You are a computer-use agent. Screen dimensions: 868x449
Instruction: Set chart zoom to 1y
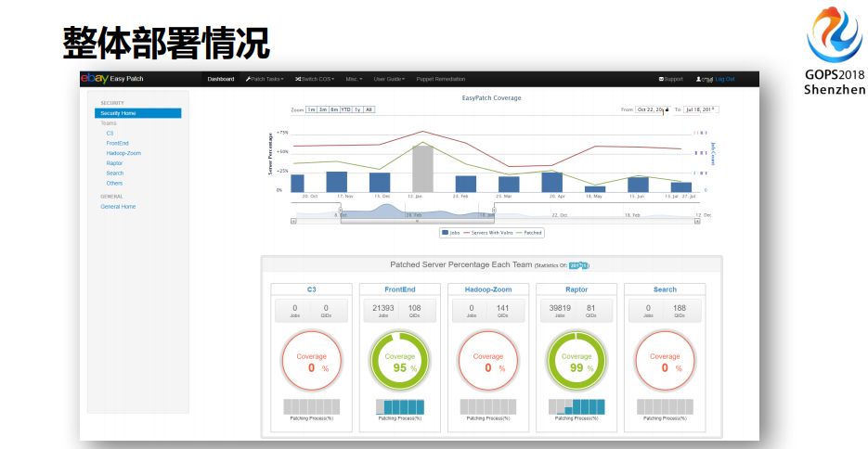pyautogui.click(x=357, y=109)
